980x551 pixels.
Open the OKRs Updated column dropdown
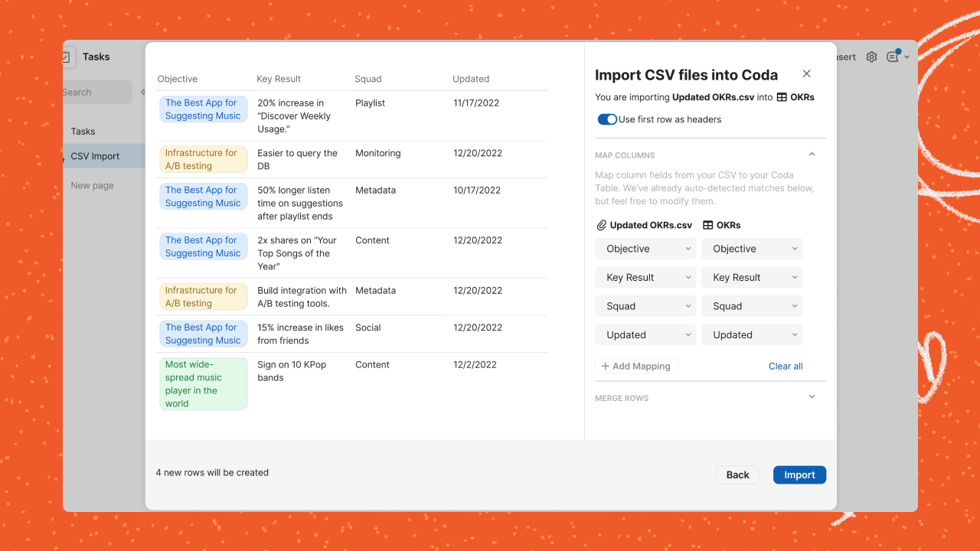click(752, 335)
